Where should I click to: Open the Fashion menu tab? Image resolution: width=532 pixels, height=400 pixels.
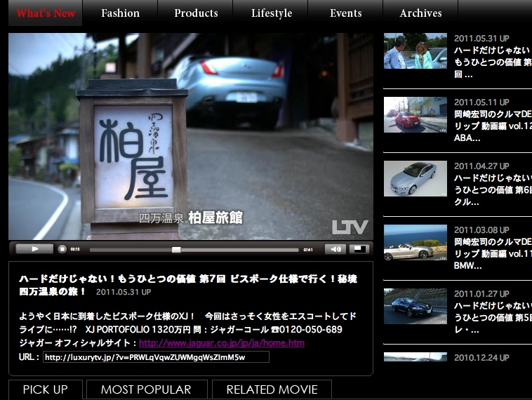(x=120, y=13)
